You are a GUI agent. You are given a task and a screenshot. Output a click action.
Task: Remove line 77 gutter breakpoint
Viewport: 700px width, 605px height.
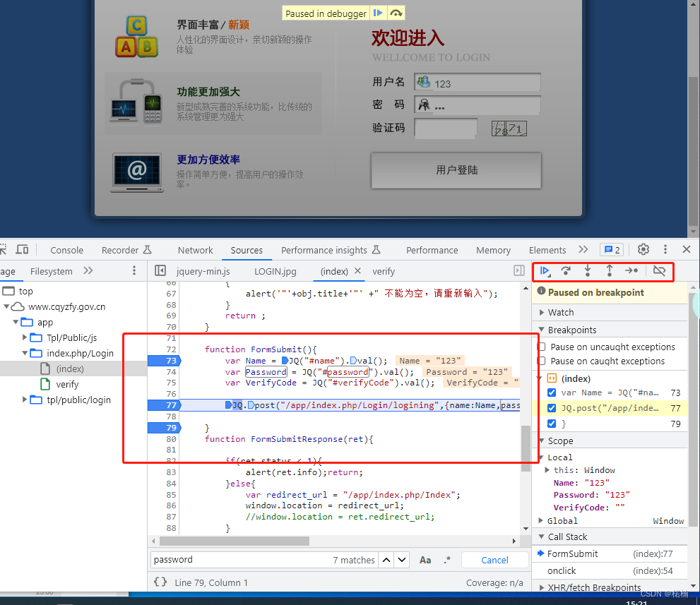tap(165, 405)
